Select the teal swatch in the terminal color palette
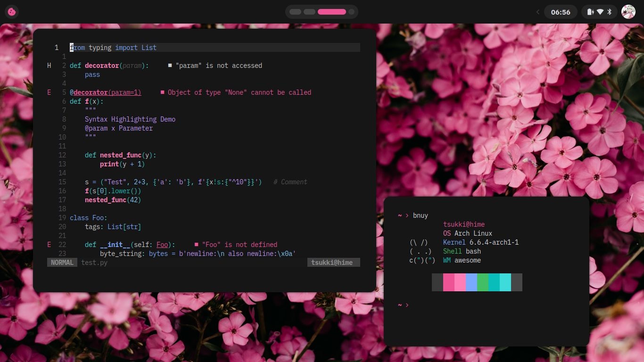The height and width of the screenshot is (362, 644). 494,282
